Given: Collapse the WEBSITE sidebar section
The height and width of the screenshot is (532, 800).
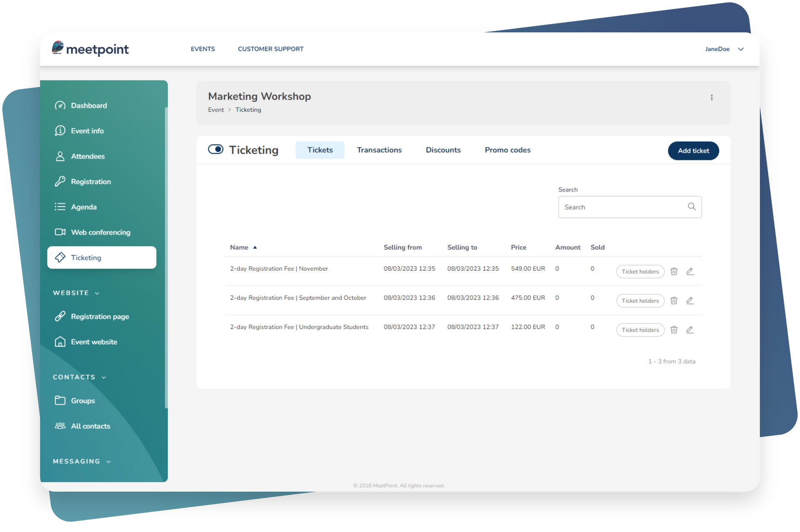Looking at the screenshot, I should 97,293.
